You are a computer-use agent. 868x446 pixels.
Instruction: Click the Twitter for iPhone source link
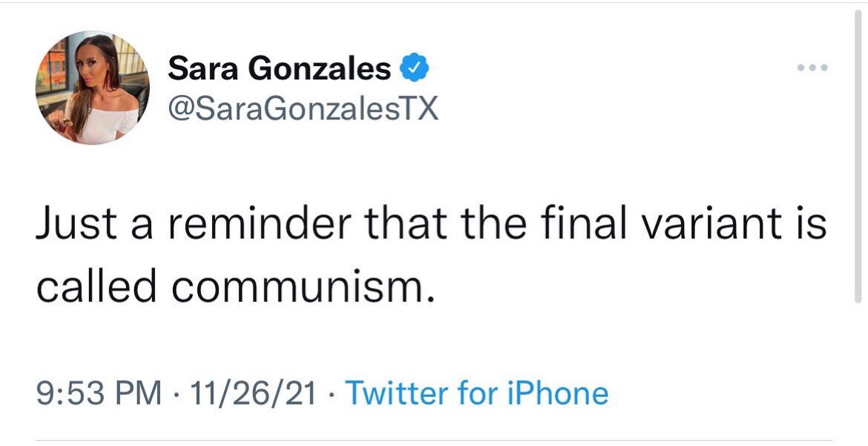[476, 393]
